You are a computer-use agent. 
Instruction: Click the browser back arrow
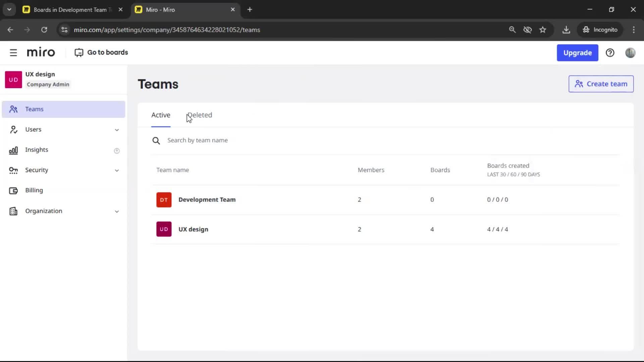point(10,29)
